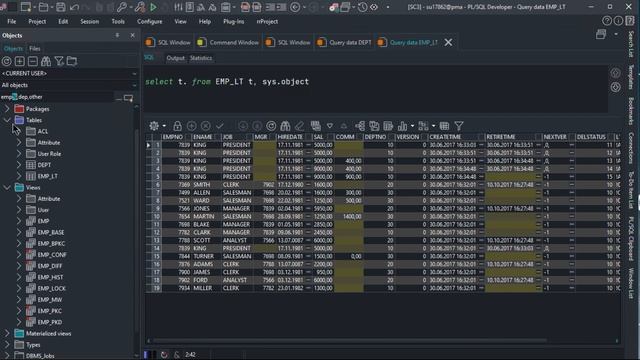Click the green Execute play button
Screen dimensions: 640x360
tap(153, 7)
